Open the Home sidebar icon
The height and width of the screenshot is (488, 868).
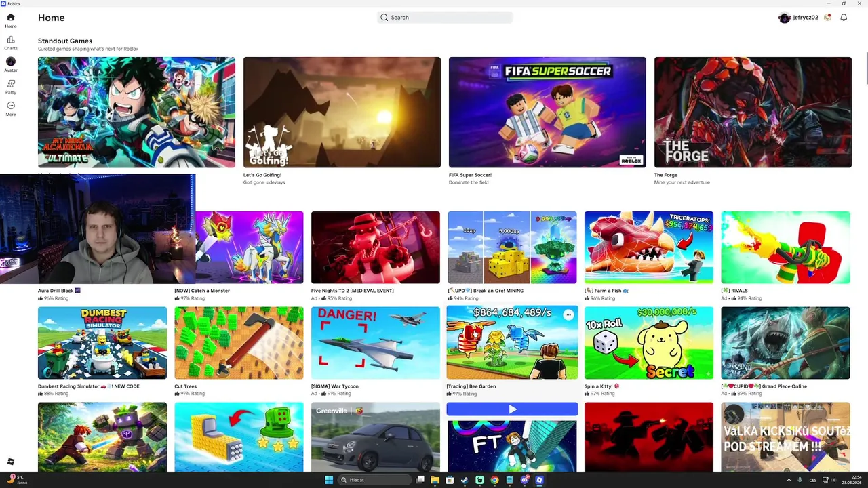pyautogui.click(x=11, y=20)
